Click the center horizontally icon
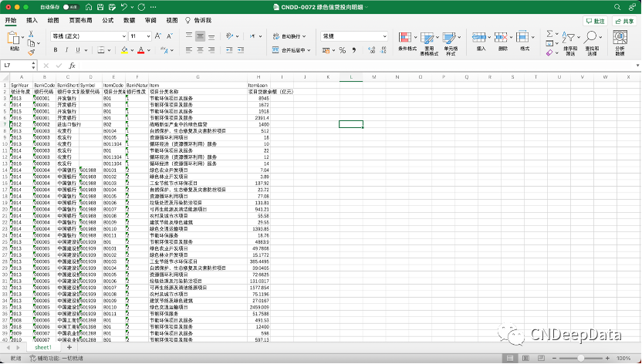 (x=200, y=50)
